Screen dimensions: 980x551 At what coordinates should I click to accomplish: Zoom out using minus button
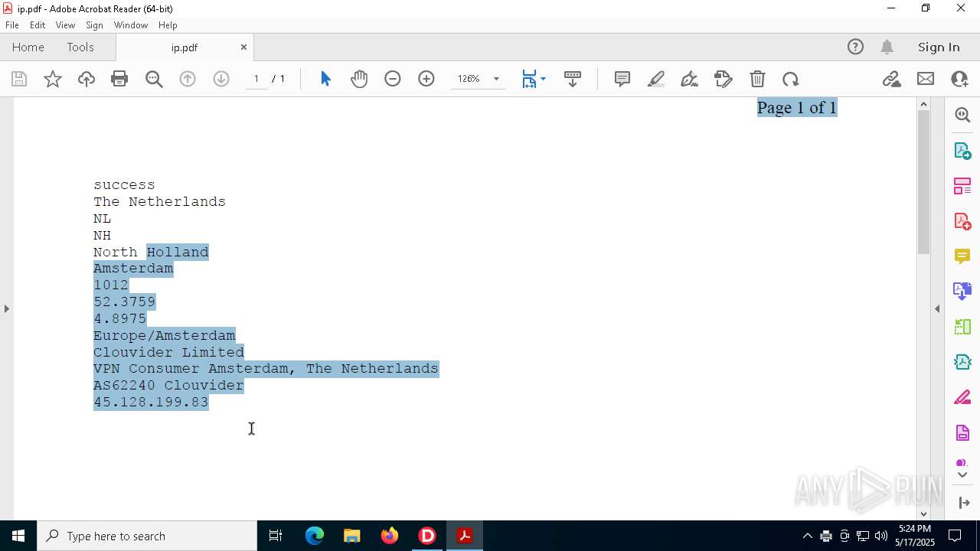(x=393, y=79)
